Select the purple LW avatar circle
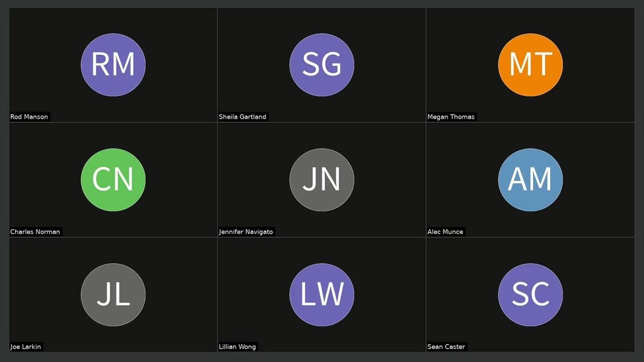 click(321, 295)
